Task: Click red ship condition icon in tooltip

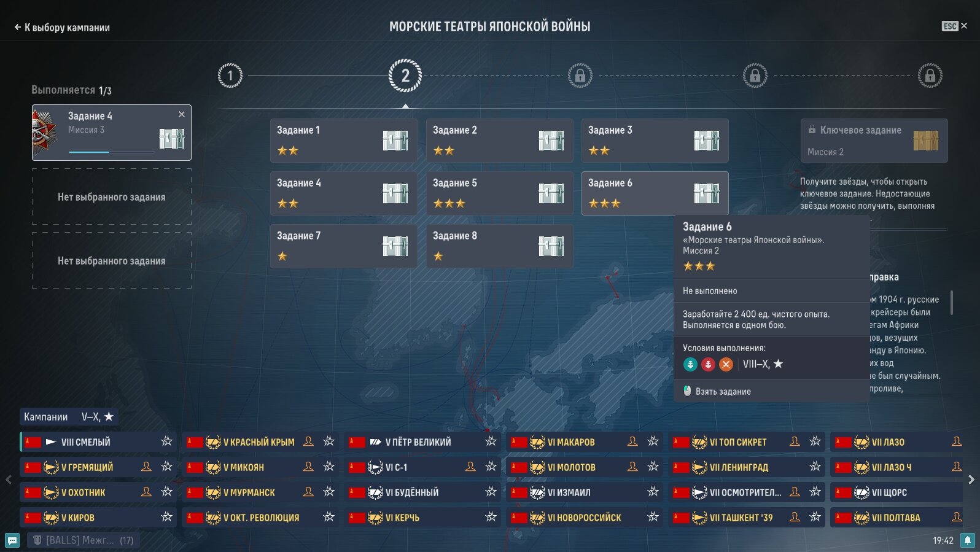Action: tap(708, 364)
